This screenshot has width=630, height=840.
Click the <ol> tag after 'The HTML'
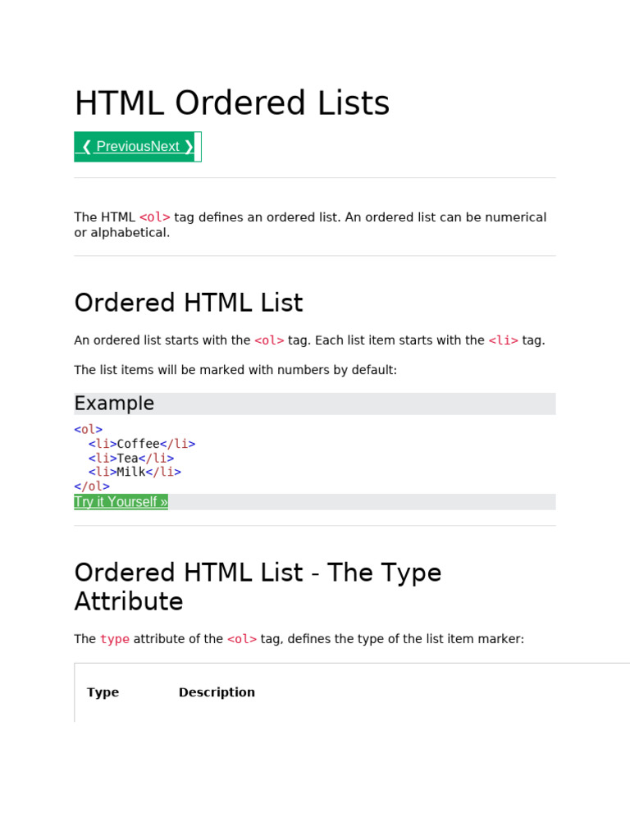pos(155,217)
